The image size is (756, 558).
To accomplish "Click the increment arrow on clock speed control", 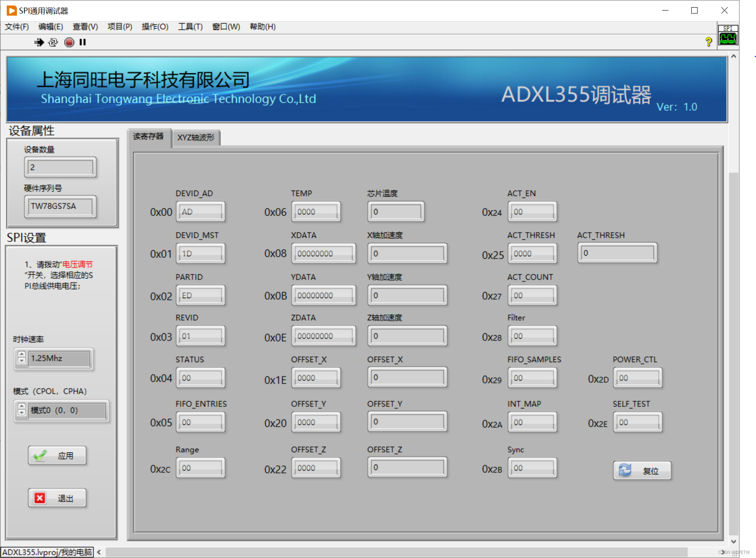I will tap(21, 355).
